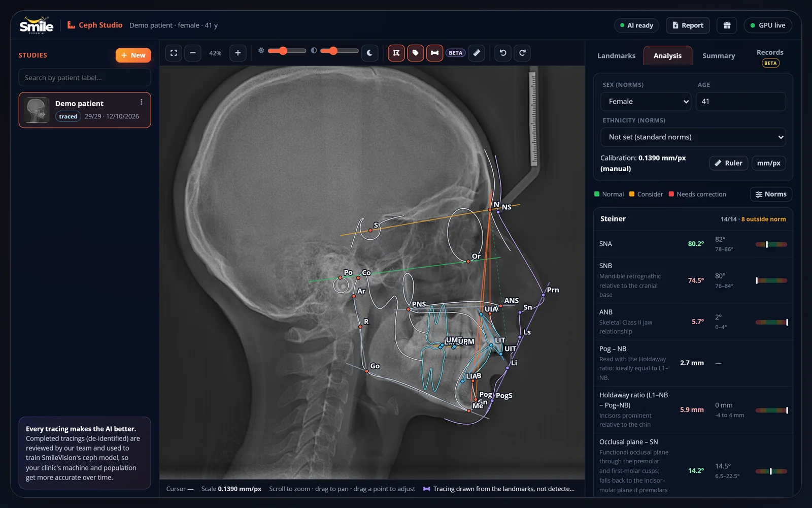812x508 pixels.
Task: Switch to the Analysis tab
Action: coord(667,56)
